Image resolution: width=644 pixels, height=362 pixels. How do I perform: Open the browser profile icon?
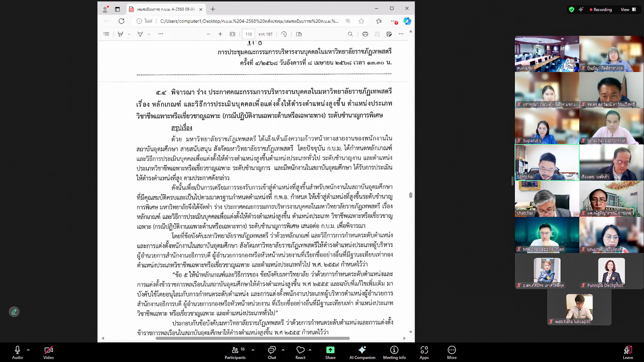(x=105, y=9)
